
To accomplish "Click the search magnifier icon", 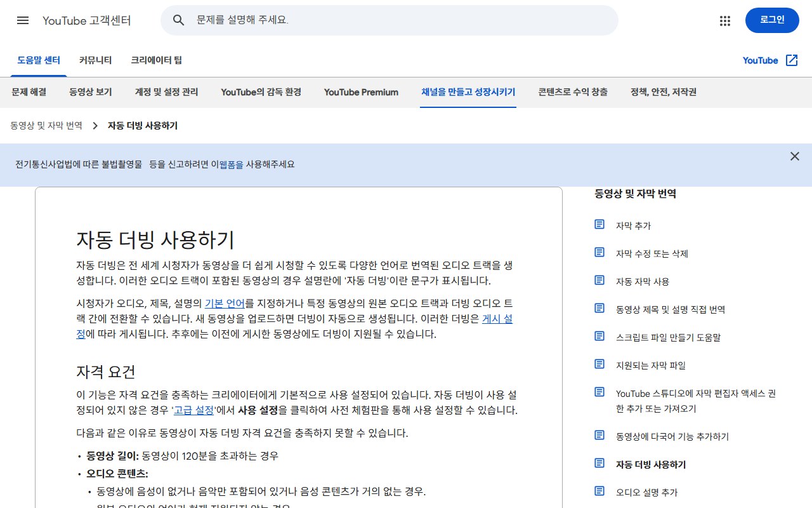I will tap(179, 20).
